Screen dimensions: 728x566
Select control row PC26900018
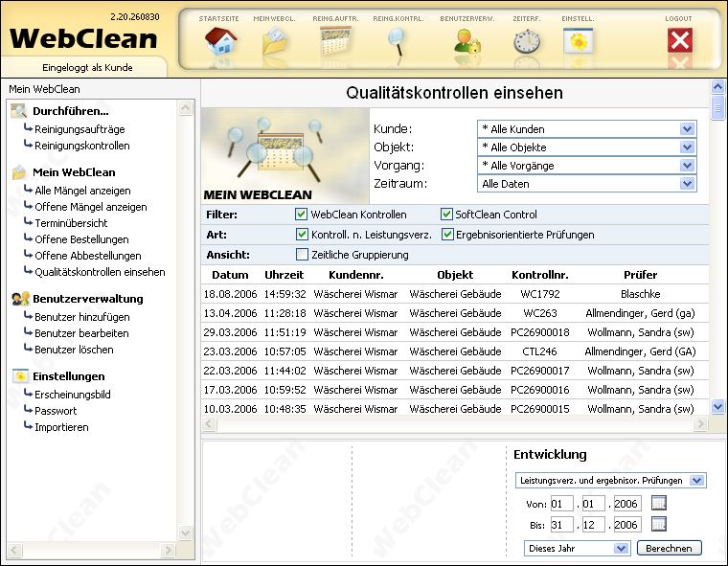click(455, 332)
